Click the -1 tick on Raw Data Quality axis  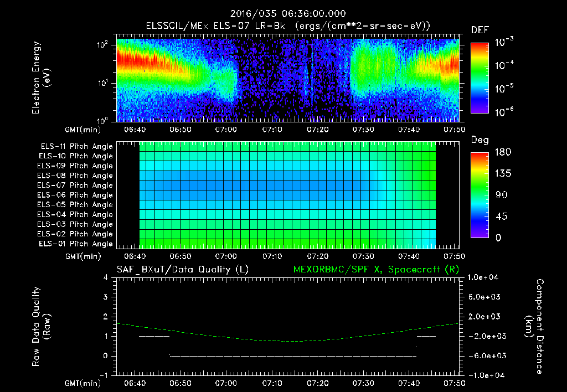[104, 375]
